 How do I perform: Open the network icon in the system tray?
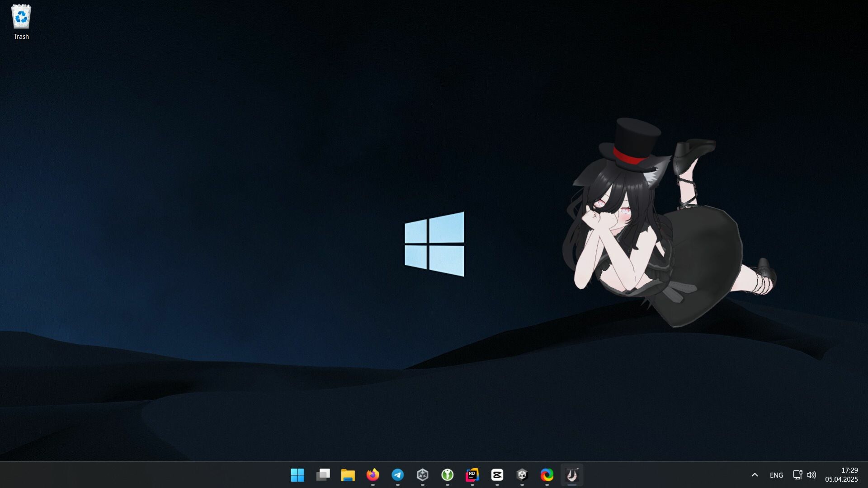click(x=797, y=475)
